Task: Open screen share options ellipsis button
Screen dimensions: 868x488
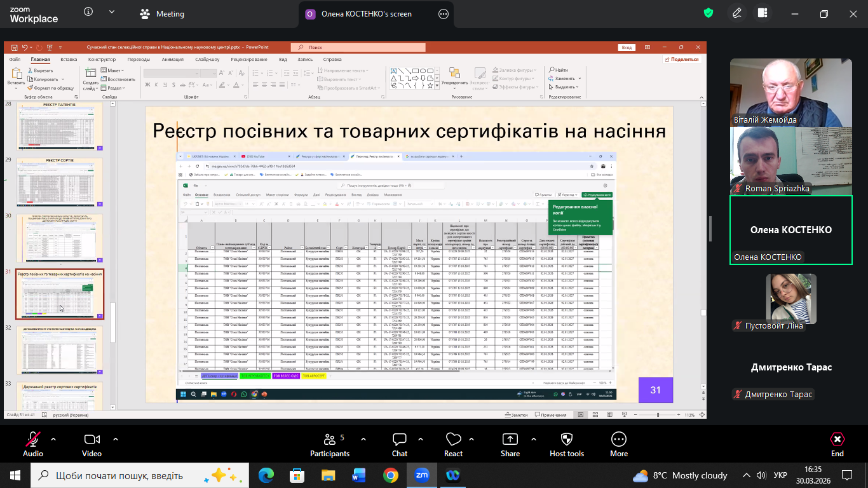Action: [444, 14]
